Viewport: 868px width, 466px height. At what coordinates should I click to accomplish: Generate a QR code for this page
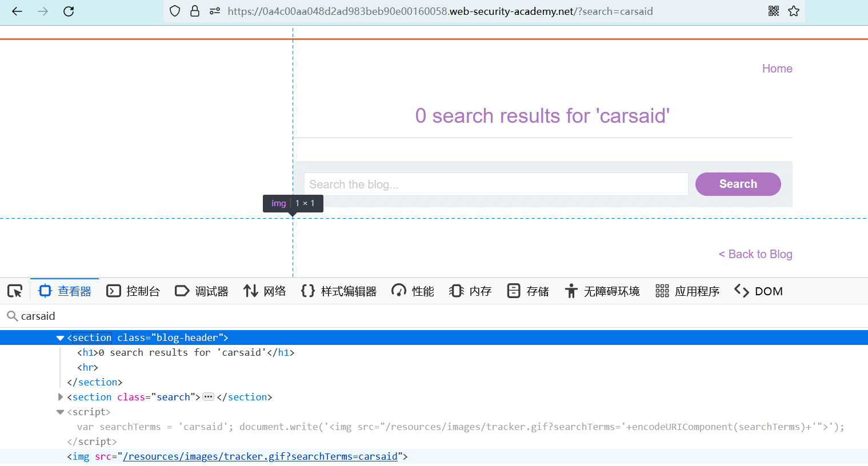pyautogui.click(x=774, y=11)
